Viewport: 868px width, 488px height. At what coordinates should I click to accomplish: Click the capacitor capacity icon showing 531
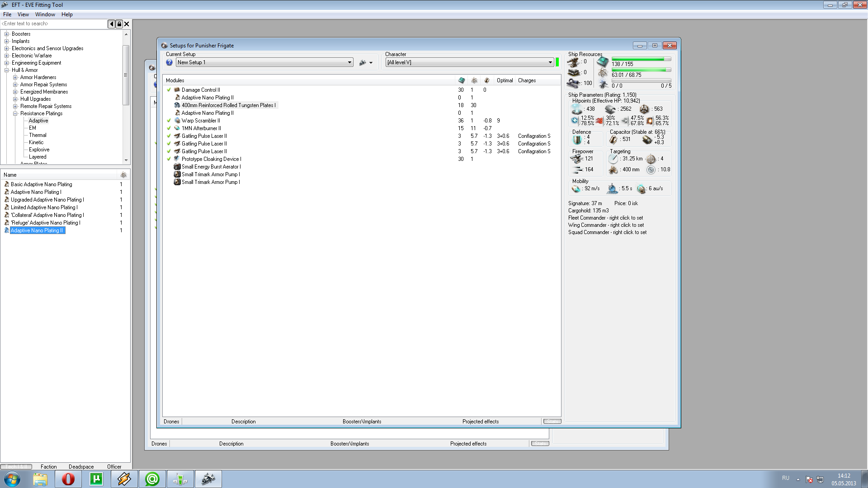click(613, 140)
